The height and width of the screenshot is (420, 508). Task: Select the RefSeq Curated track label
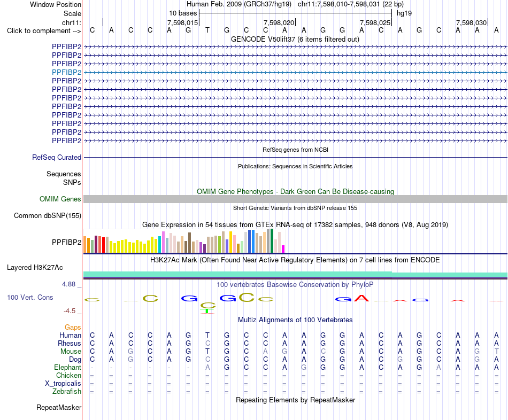[x=57, y=158]
